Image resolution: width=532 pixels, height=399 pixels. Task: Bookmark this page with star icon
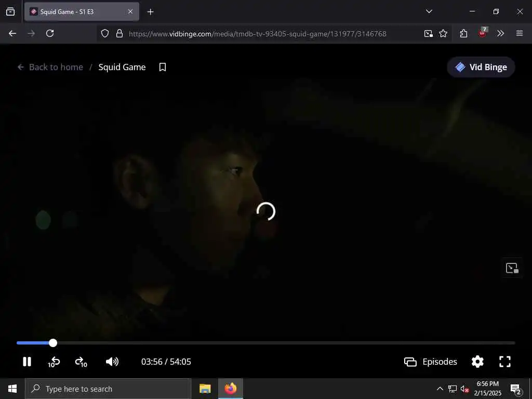(x=443, y=33)
